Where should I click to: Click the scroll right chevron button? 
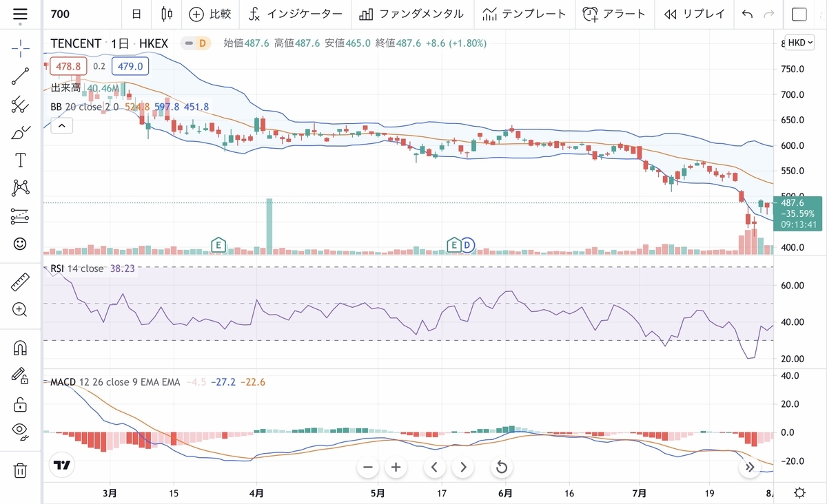coord(463,468)
